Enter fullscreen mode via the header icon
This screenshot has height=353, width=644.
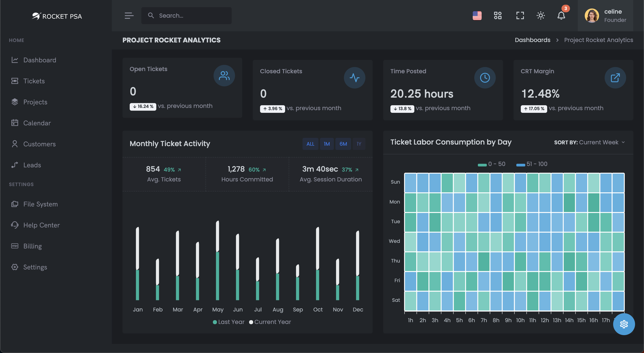coord(520,15)
